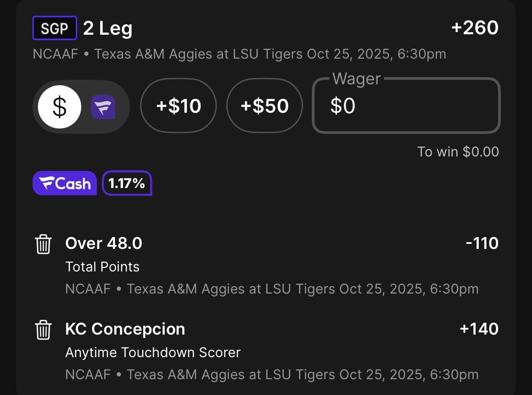Delete the Over 48.0 leg with trash icon
The height and width of the screenshot is (395, 532).
tap(43, 244)
